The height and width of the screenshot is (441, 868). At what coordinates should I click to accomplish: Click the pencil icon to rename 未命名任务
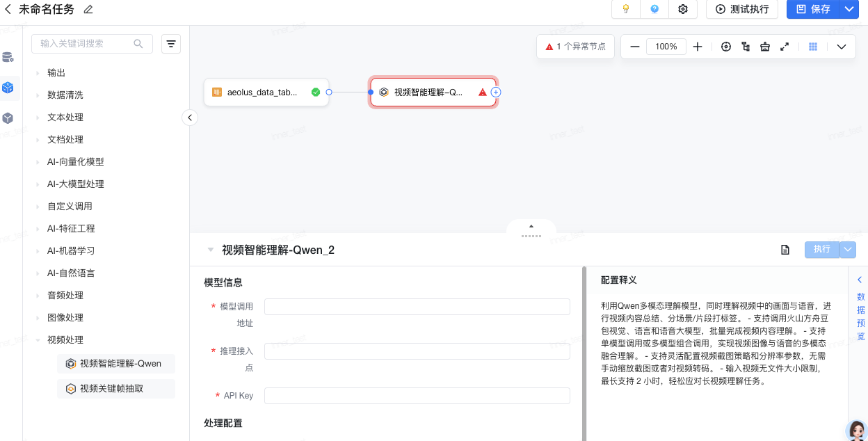pos(88,9)
